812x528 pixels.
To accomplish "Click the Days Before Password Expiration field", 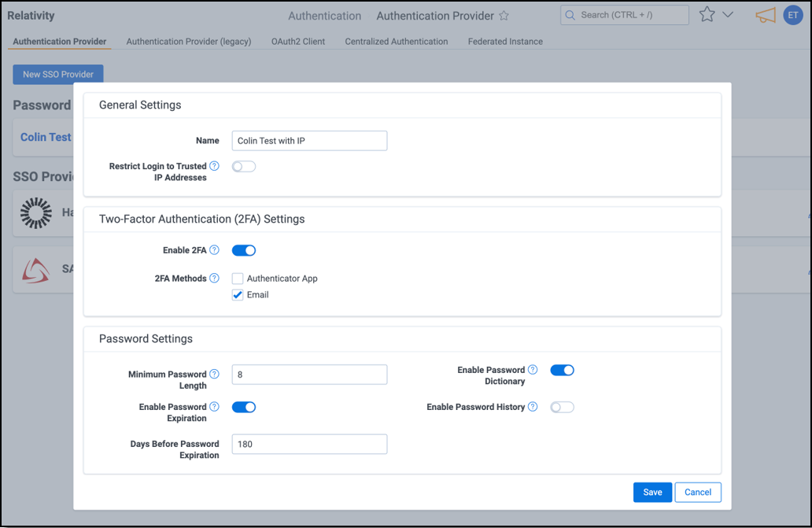I will 309,444.
